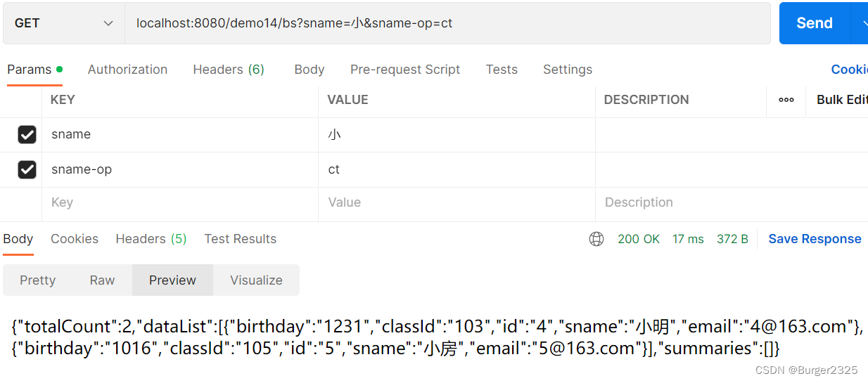Click Save Response

click(x=815, y=239)
